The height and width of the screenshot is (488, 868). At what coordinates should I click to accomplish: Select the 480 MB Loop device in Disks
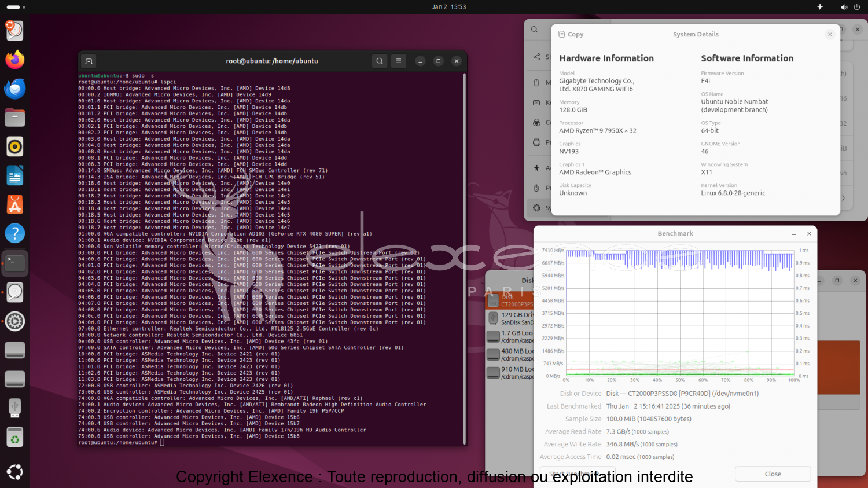point(509,354)
